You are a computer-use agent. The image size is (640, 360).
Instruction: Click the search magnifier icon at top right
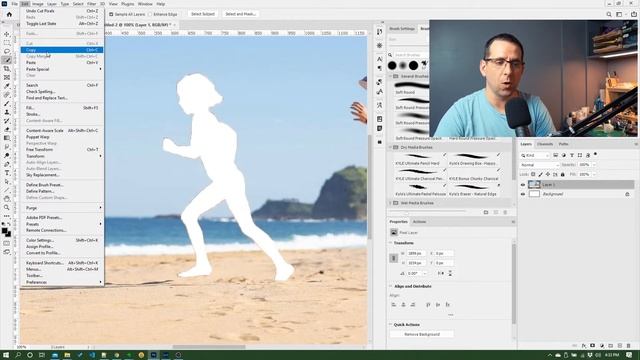pyautogui.click(x=609, y=14)
